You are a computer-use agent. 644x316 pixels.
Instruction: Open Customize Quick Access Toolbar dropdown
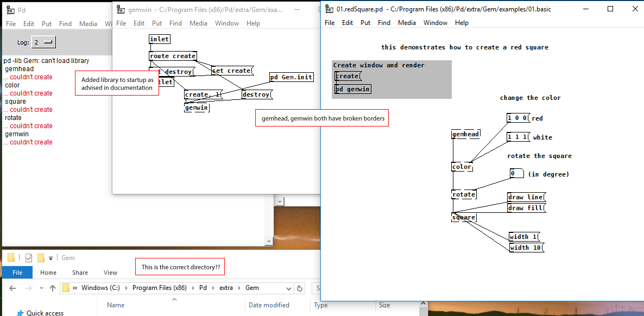coord(51,258)
